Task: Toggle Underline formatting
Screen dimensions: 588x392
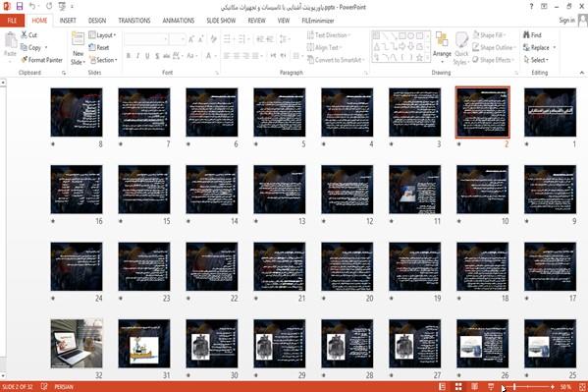Action: [147, 56]
